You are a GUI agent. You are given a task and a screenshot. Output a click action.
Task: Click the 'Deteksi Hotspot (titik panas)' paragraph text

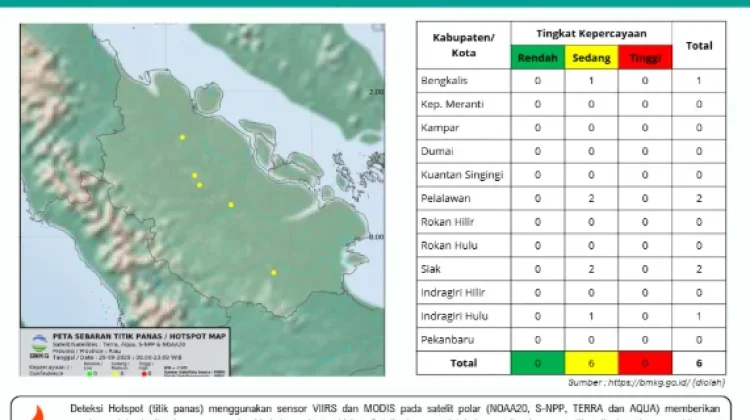coord(395,411)
